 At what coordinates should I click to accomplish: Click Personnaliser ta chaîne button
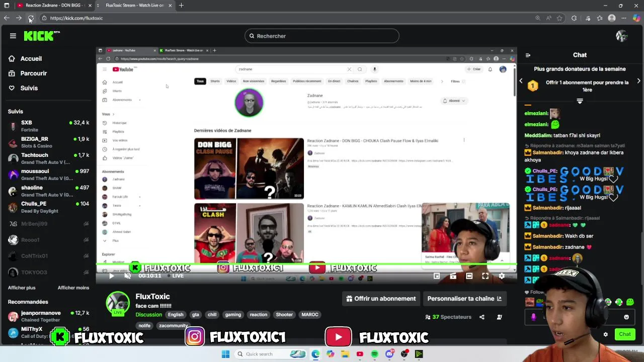(464, 299)
